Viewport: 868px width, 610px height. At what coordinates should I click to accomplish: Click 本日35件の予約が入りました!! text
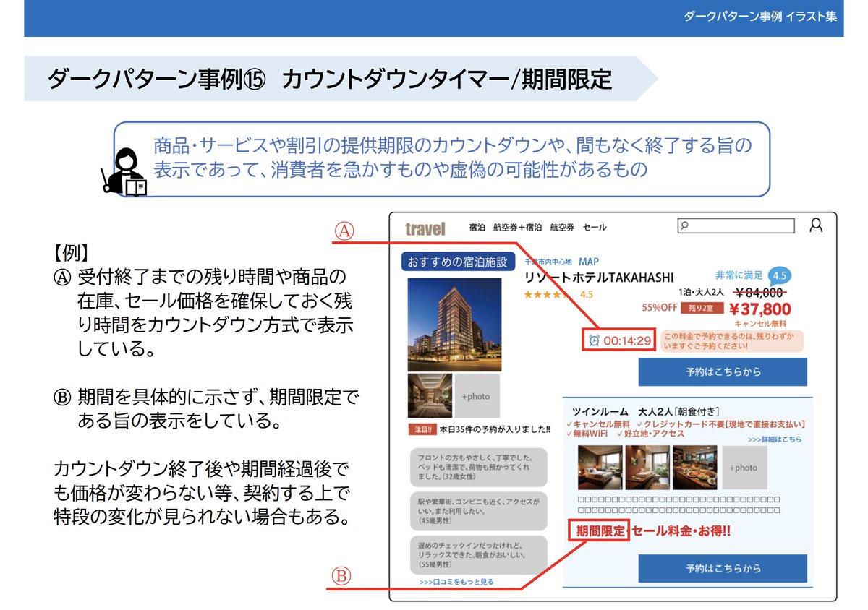click(494, 429)
